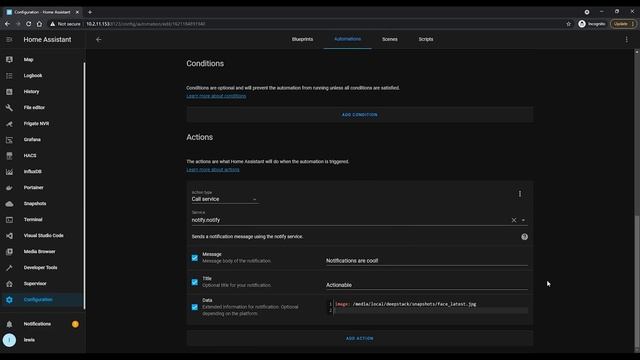The image size is (640, 360).
Task: Open the Visual Studio Code icon
Action: click(9, 236)
